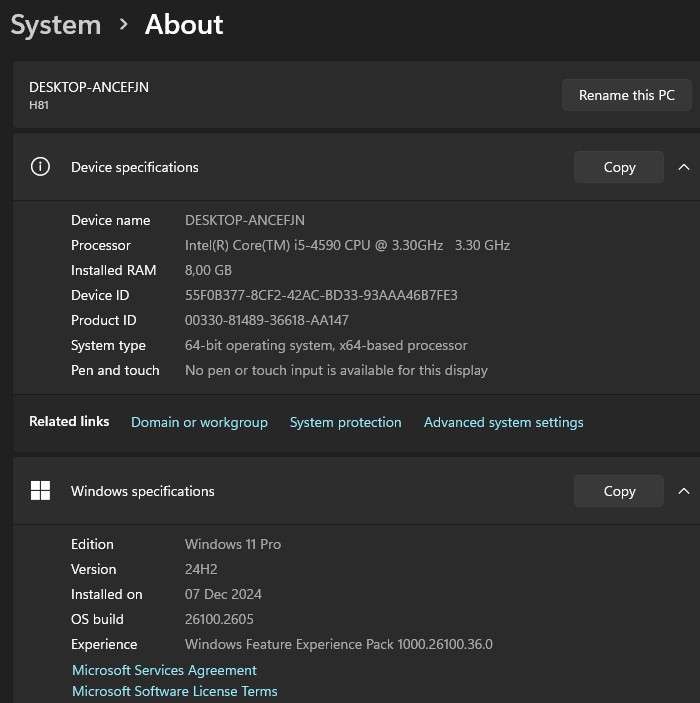Select the Pen and touch value text
The width and height of the screenshot is (700, 703).
point(336,370)
